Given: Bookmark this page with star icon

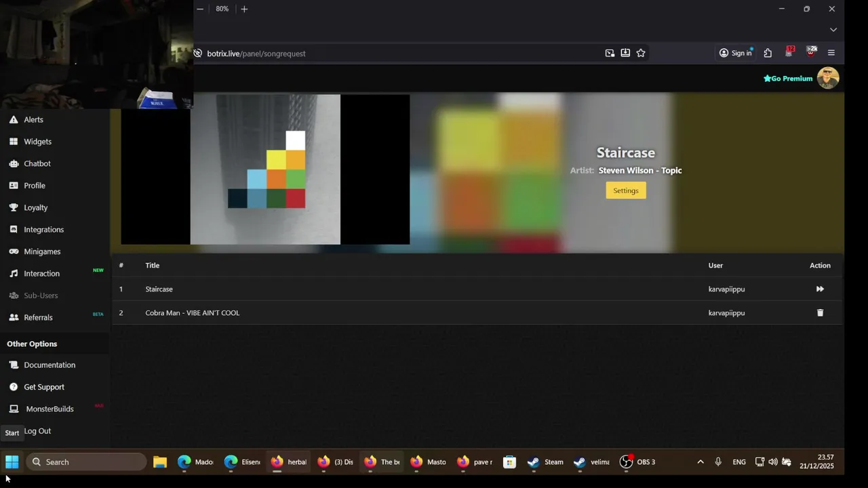Looking at the screenshot, I should coord(641,53).
